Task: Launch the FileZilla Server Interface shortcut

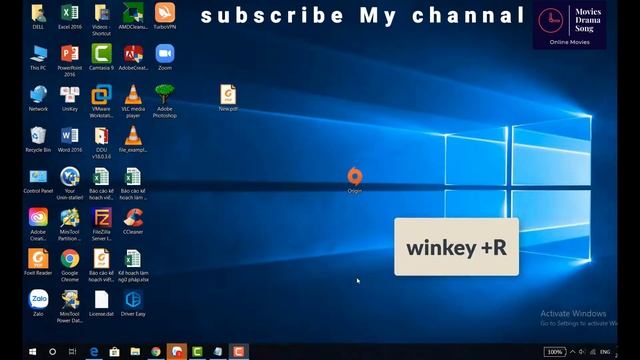Action: click(x=101, y=224)
